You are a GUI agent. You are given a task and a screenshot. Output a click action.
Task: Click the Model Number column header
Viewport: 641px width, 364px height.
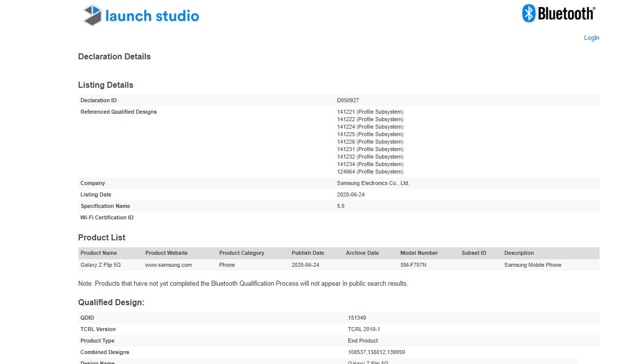[419, 253]
